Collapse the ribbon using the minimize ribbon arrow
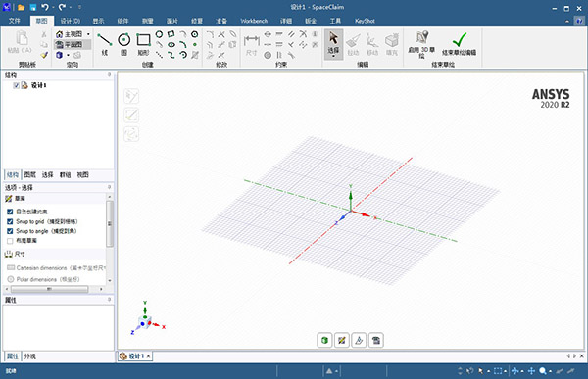Image resolution: width=588 pixels, height=379 pixels. [x=567, y=21]
